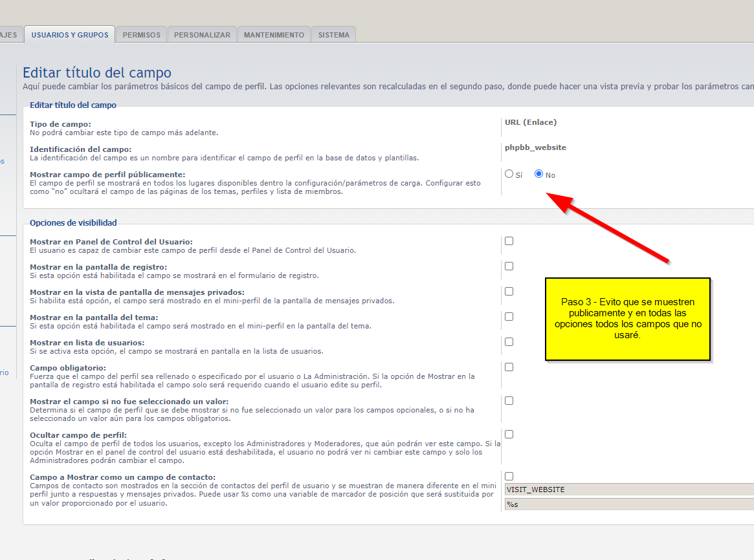Screen dimensions: 754x560
Task: Choose 'No' radio for public profile field
Action: coord(538,174)
